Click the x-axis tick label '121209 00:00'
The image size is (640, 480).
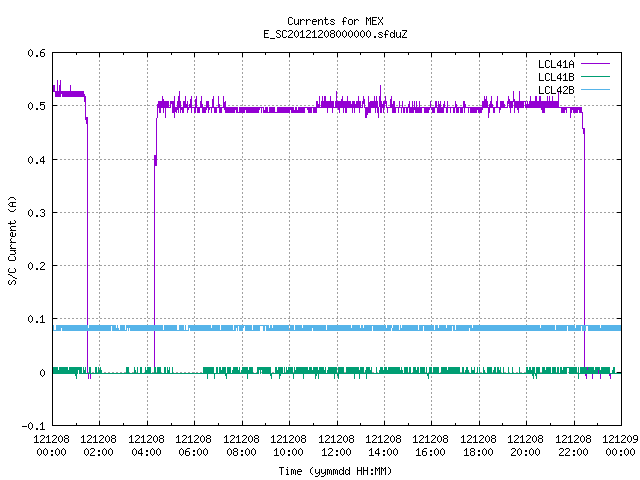coord(620,446)
